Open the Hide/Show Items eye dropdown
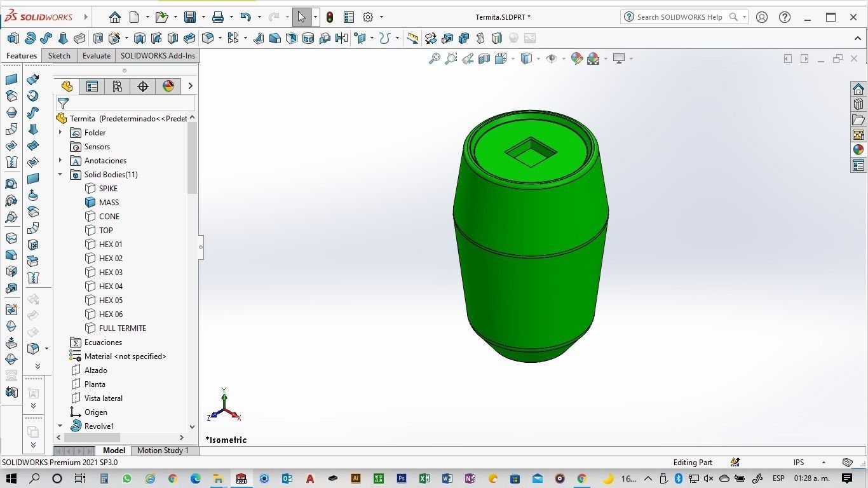 coord(564,58)
